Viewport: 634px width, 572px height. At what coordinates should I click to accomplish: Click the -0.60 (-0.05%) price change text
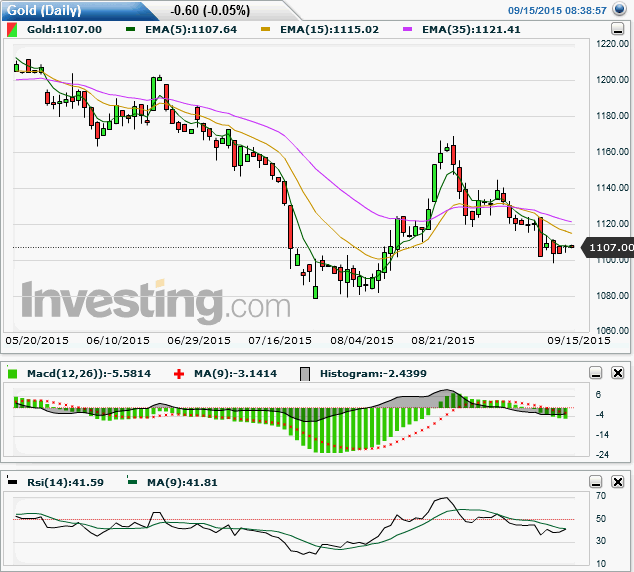(x=210, y=10)
